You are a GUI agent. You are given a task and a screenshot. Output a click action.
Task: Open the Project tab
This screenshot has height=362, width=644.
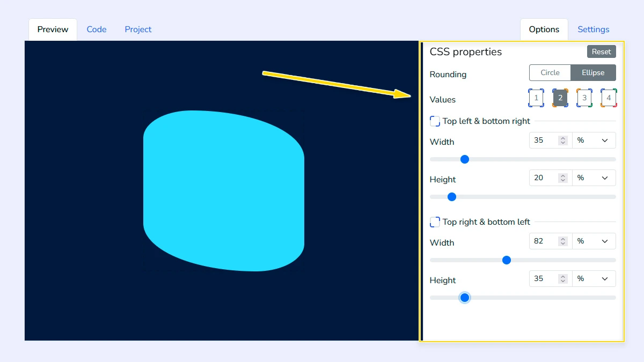click(x=138, y=29)
